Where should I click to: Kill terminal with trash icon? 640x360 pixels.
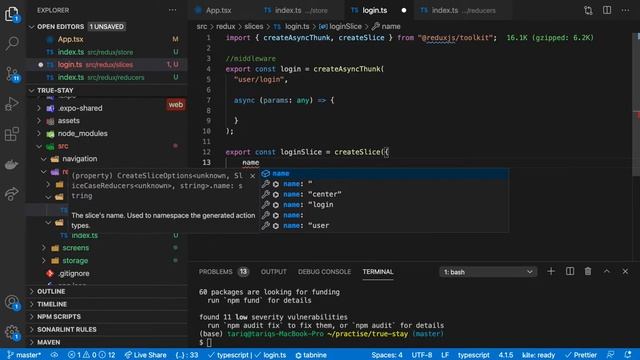pyautogui.click(x=588, y=271)
